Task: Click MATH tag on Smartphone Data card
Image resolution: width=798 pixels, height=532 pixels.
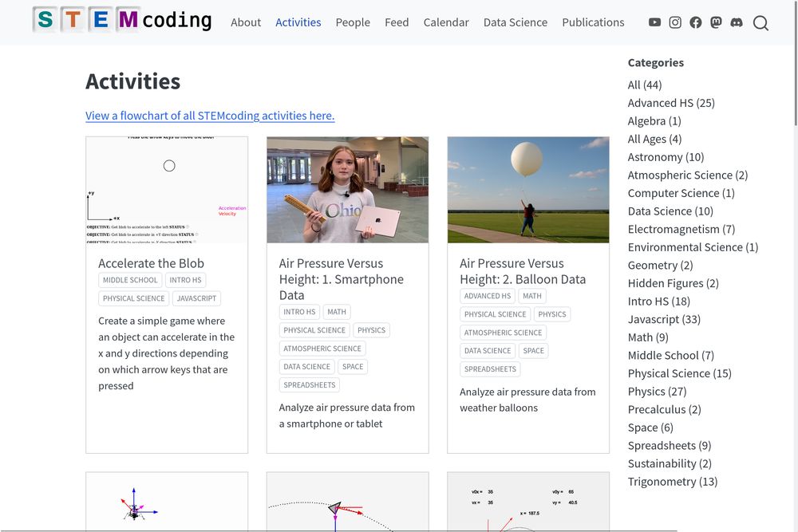Action: (x=337, y=312)
